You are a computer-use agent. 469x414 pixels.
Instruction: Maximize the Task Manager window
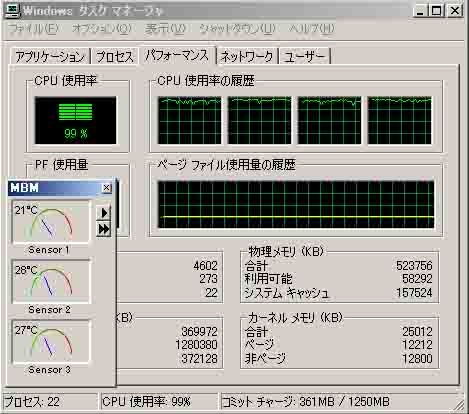point(436,11)
